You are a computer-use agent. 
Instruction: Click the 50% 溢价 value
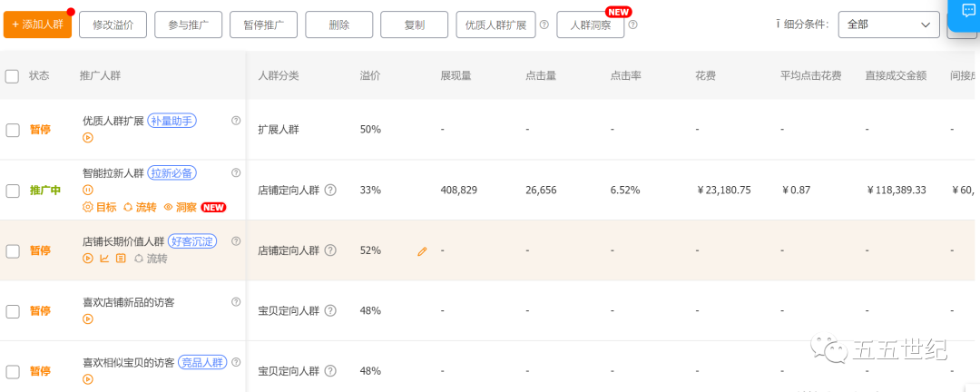click(x=370, y=130)
